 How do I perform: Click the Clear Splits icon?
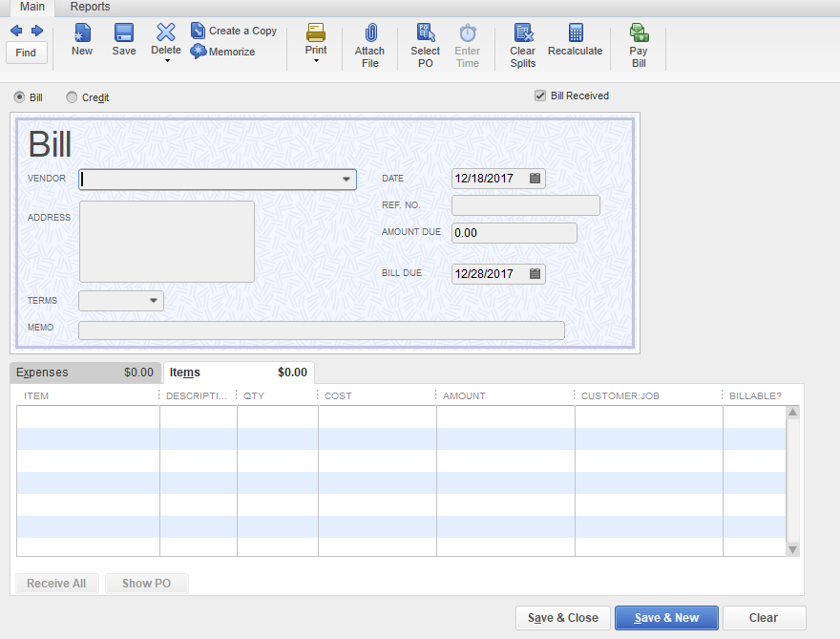[x=523, y=32]
